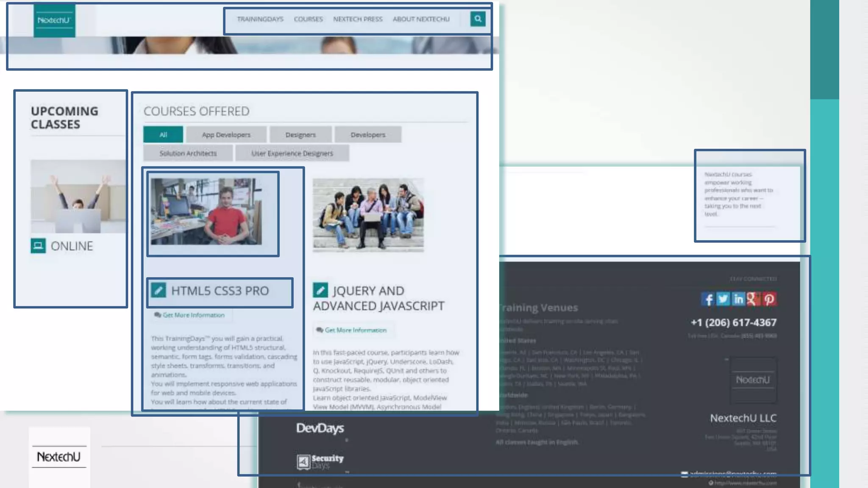Open the TRAININGDAYS menu item
The image size is (868, 488).
click(x=260, y=19)
